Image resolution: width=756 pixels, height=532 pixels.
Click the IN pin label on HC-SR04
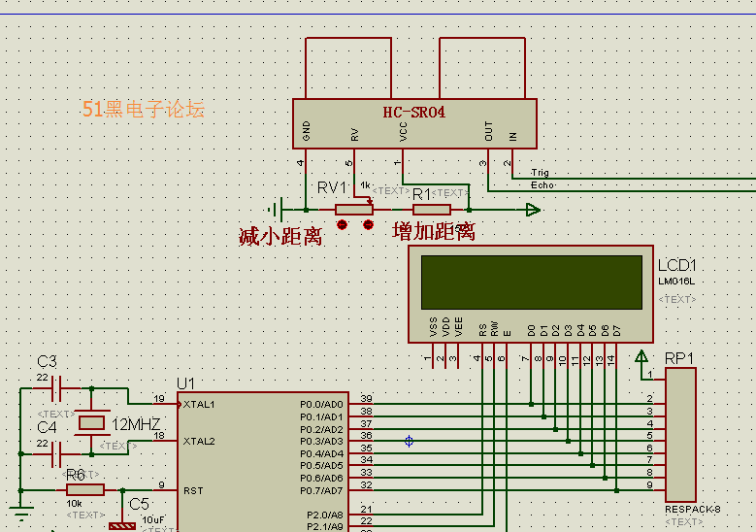(x=513, y=137)
